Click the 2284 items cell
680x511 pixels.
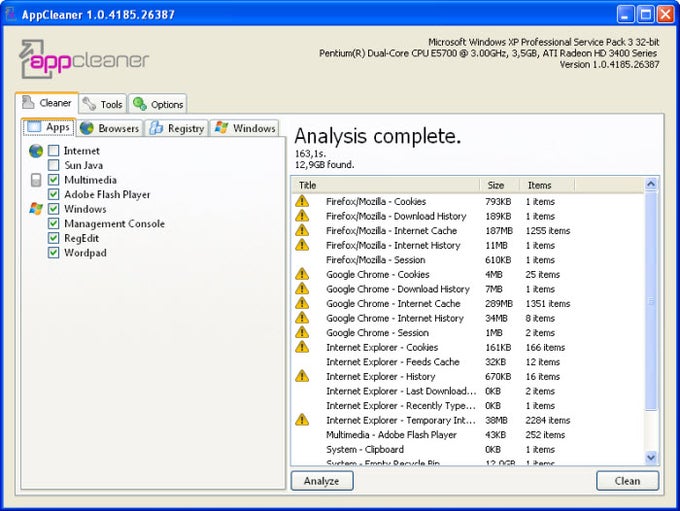click(548, 420)
